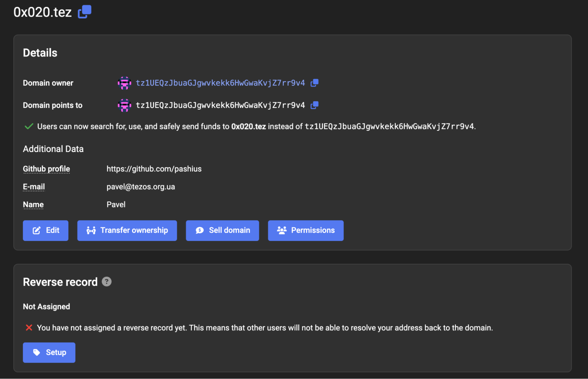Click the Edit button
588x379 pixels.
tap(46, 230)
